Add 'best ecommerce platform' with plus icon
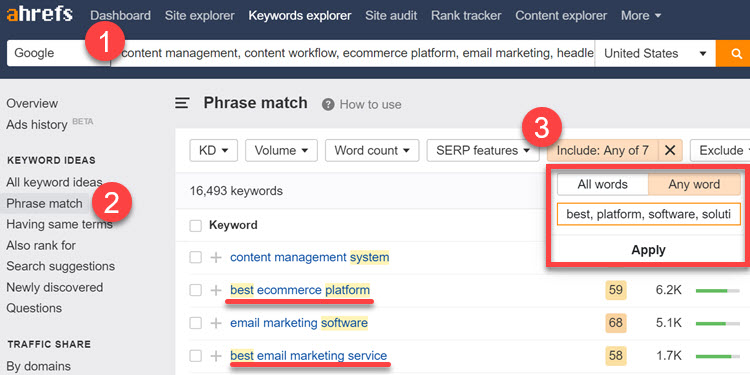 coord(216,290)
